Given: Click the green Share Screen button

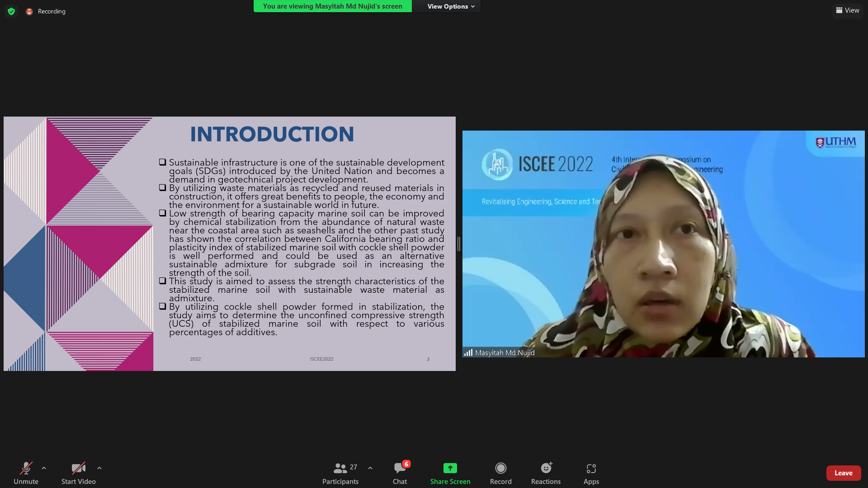Looking at the screenshot, I should [450, 473].
